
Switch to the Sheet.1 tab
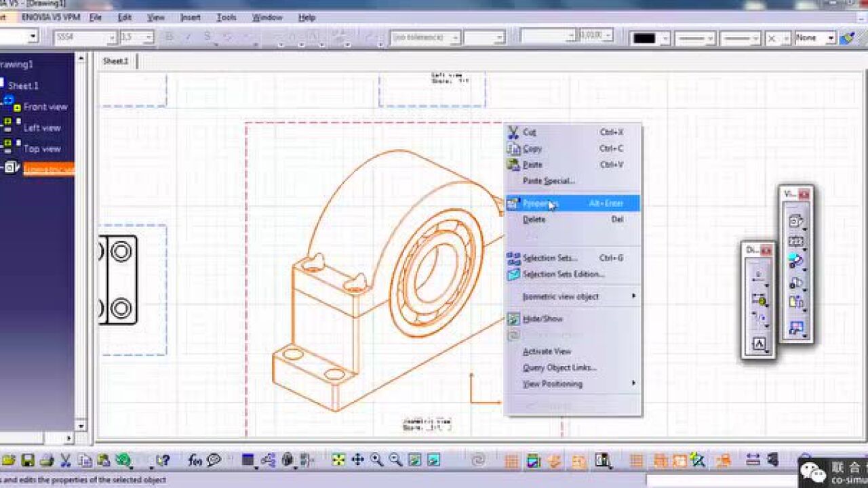[x=114, y=60]
